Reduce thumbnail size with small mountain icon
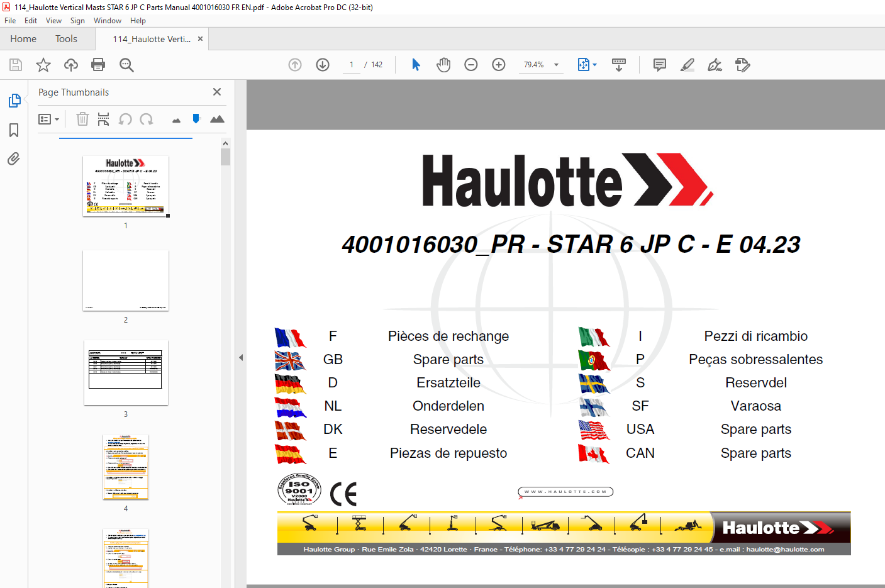 pyautogui.click(x=176, y=120)
